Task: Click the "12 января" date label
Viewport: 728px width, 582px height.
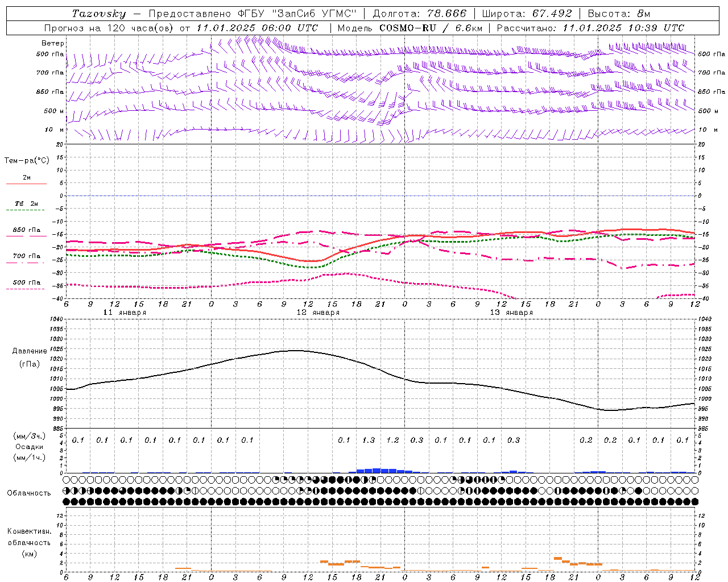Action: pos(318,313)
